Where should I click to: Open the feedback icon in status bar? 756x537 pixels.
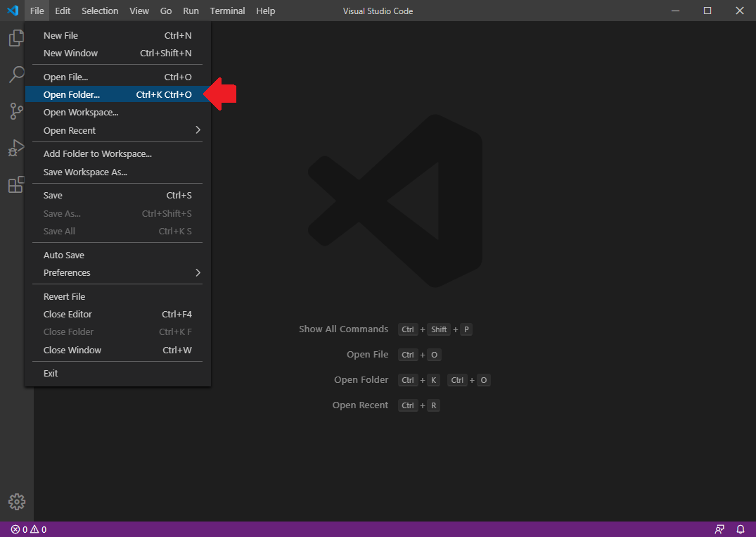coord(719,529)
